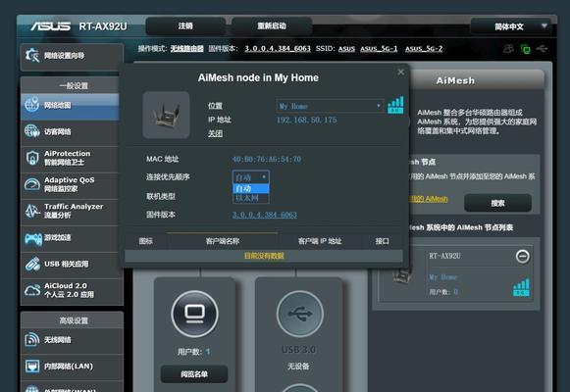Click the signal strength bars in the dialog
570x392 pixels.
[395, 105]
